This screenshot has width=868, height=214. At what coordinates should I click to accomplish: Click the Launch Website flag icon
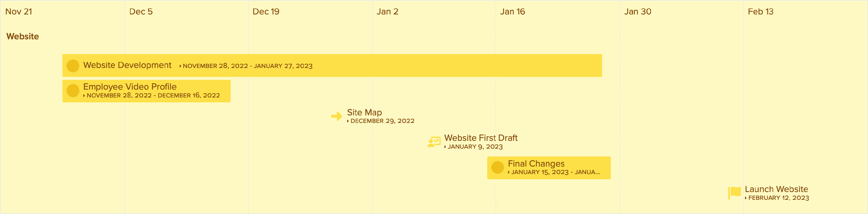pyautogui.click(x=735, y=193)
